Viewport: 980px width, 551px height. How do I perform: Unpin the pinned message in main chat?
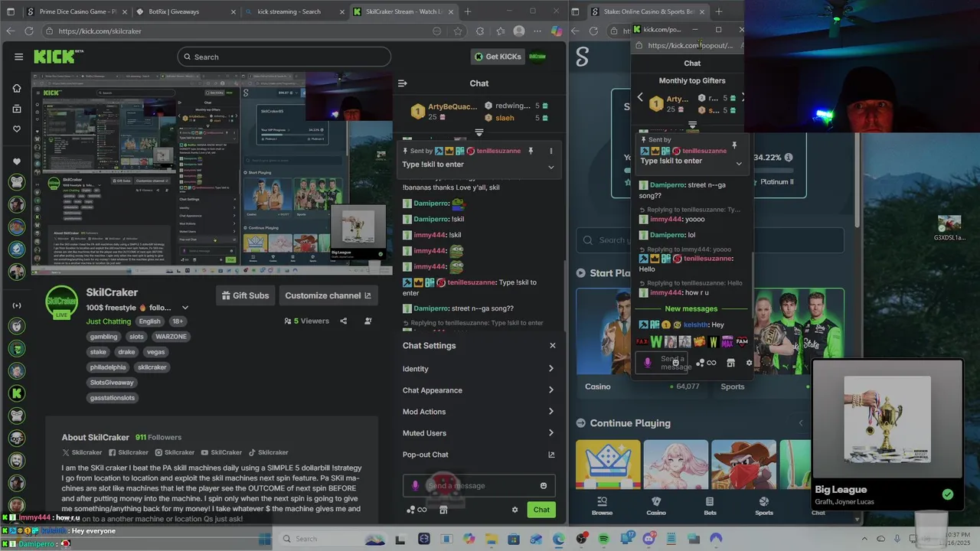tap(530, 151)
